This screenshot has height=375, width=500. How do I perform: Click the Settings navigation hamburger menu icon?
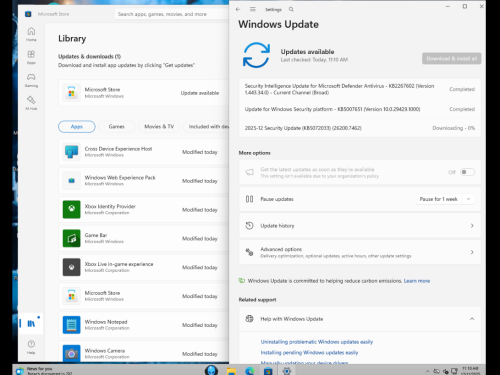pos(253,9)
